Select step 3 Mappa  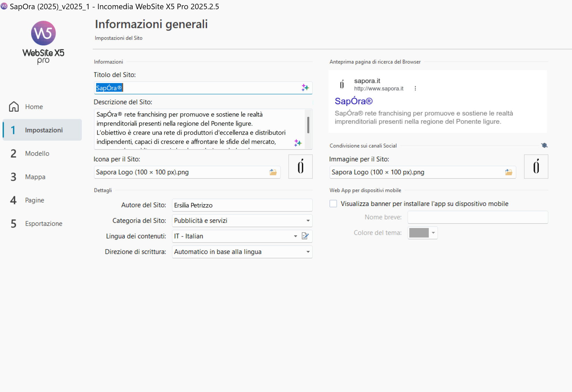tap(42, 177)
